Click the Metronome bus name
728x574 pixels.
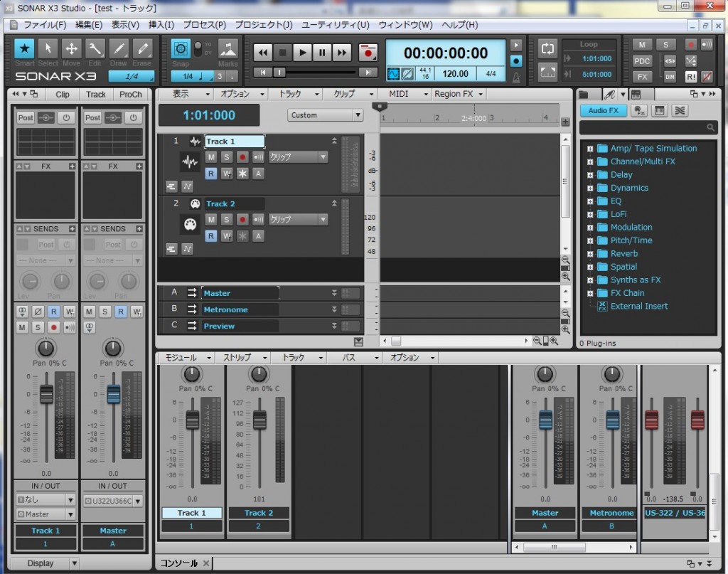coord(225,309)
